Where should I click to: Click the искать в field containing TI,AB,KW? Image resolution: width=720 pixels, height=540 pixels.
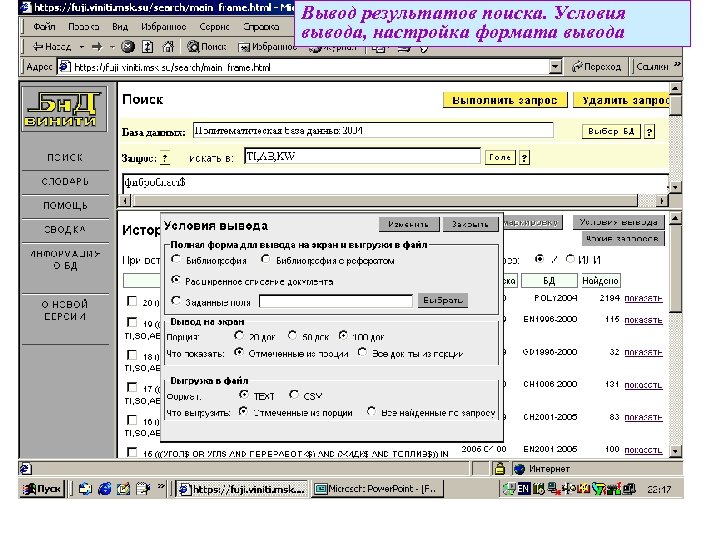coord(362,156)
